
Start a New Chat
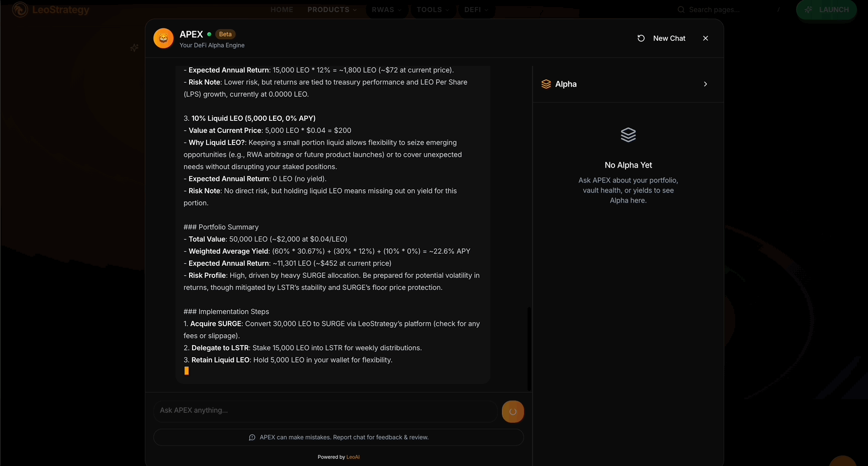(661, 38)
